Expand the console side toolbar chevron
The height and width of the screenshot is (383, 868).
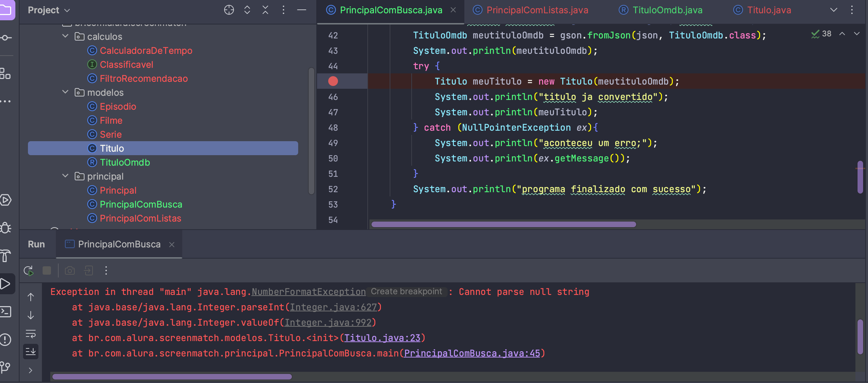point(31,370)
